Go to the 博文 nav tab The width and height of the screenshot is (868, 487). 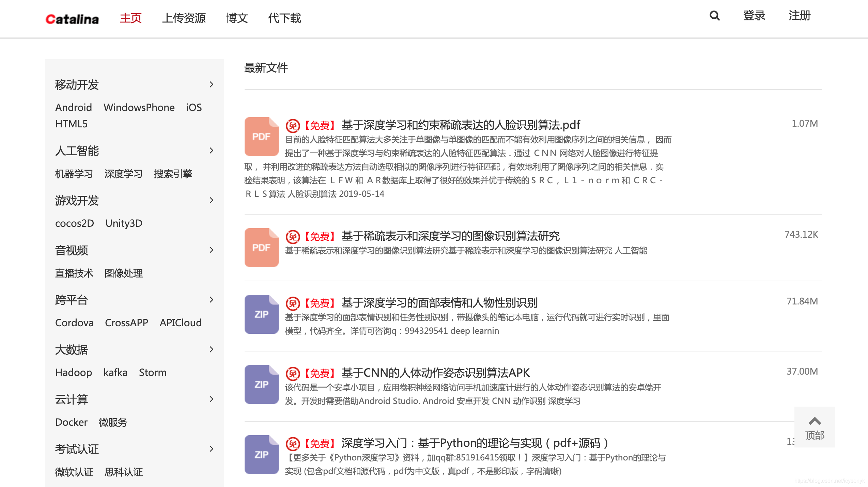[x=237, y=18]
